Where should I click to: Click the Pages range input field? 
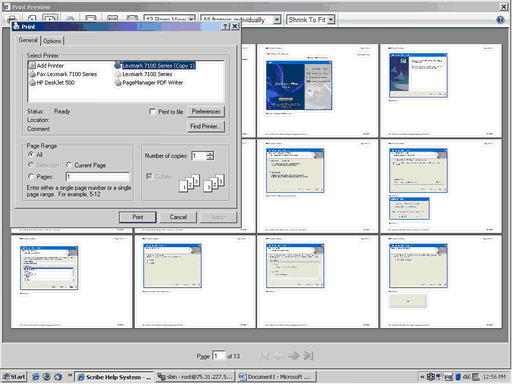(x=97, y=177)
